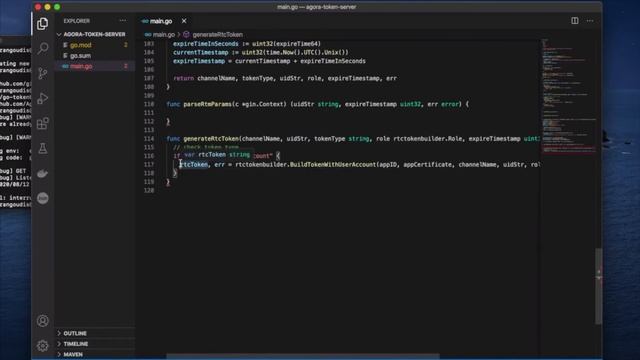Click line number 114 in gutter
The height and width of the screenshot is (360, 640).
[149, 139]
